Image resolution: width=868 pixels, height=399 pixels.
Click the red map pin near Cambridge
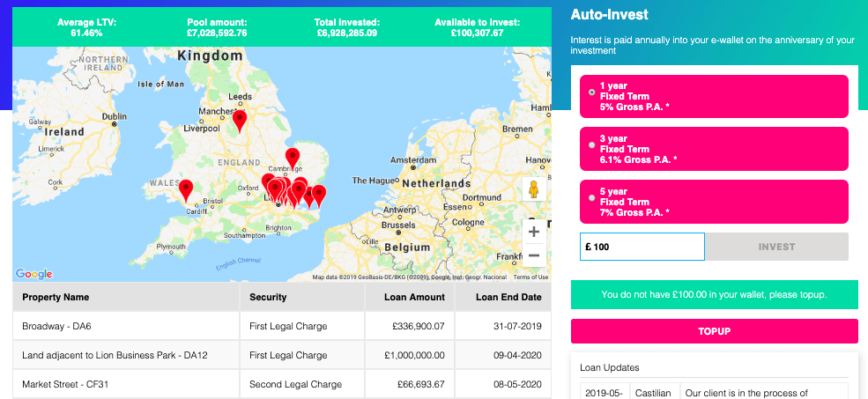click(293, 158)
